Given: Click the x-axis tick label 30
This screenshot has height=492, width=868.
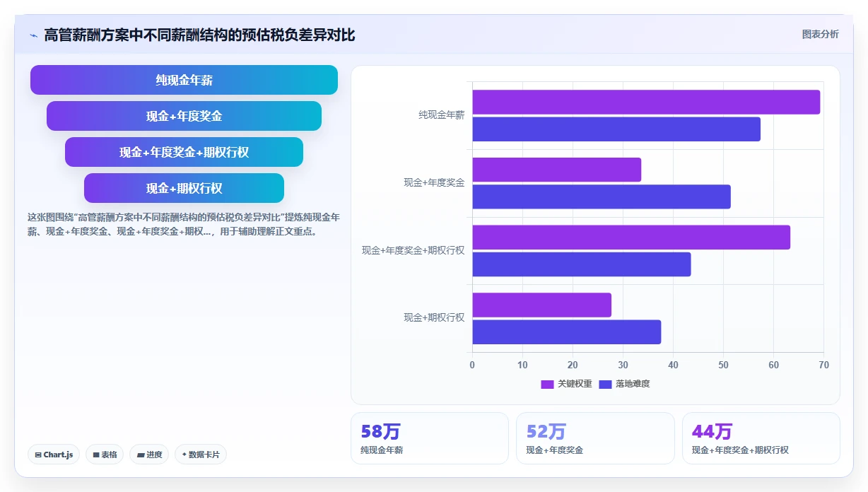Looking at the screenshot, I should [623, 365].
